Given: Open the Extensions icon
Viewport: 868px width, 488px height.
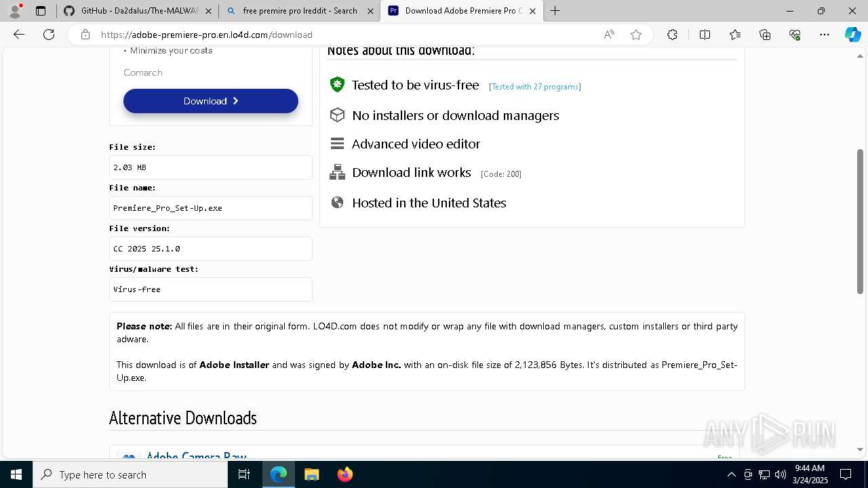Looking at the screenshot, I should coord(672,35).
